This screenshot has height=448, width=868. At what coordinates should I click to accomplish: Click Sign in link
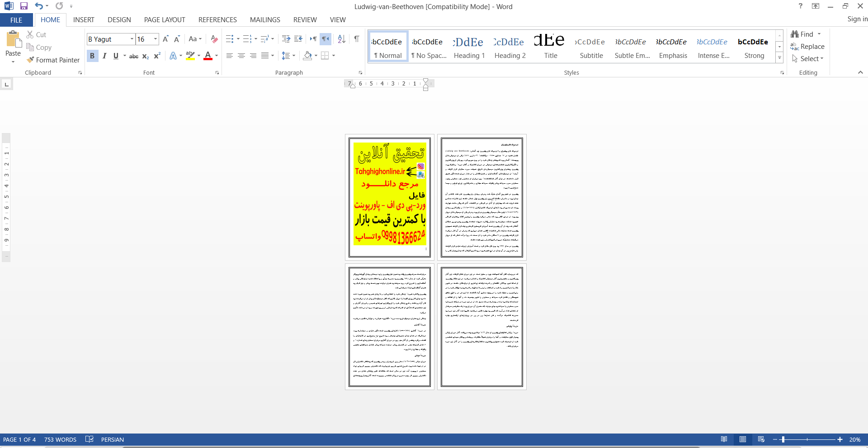tap(857, 19)
